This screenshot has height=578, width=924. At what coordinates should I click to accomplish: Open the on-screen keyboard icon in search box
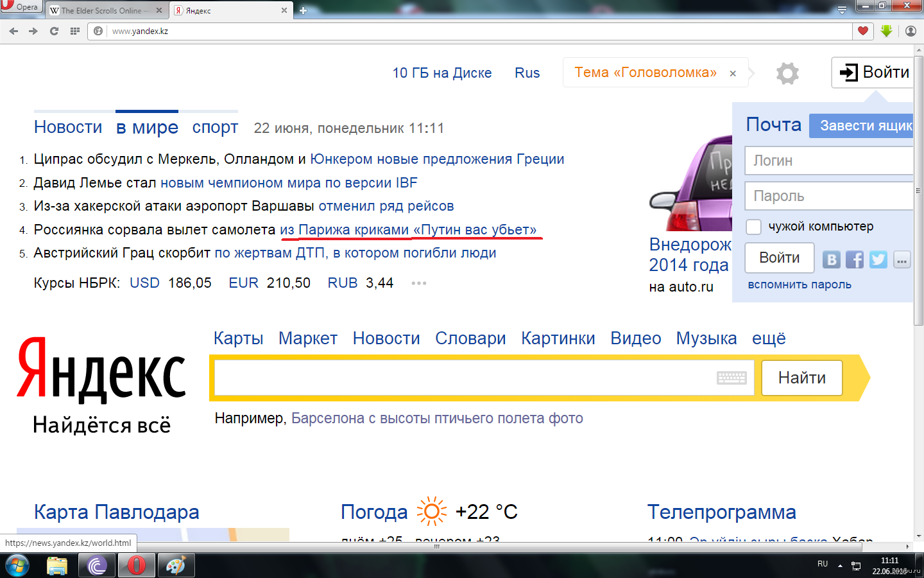(732, 378)
